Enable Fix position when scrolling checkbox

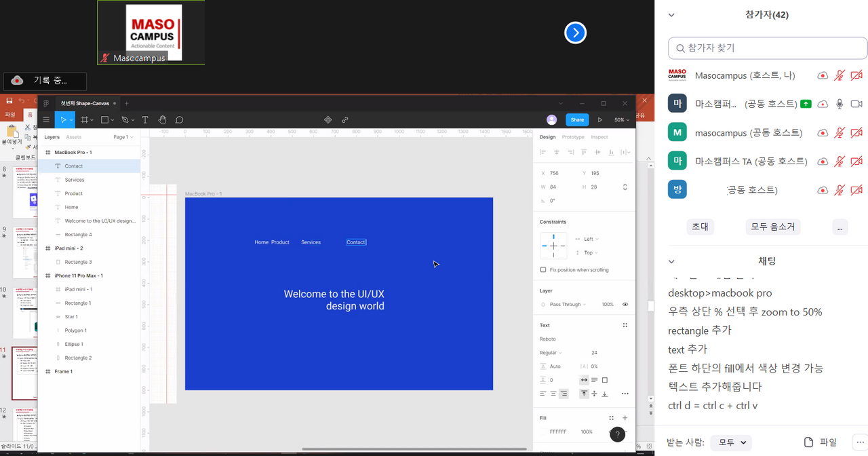(x=543, y=270)
